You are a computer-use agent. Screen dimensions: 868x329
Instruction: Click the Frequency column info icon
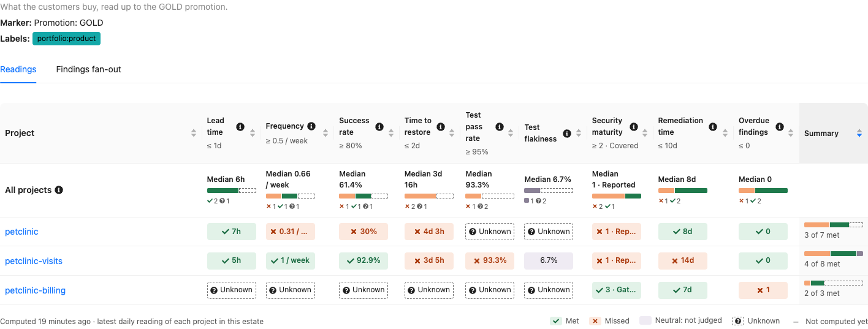(311, 127)
